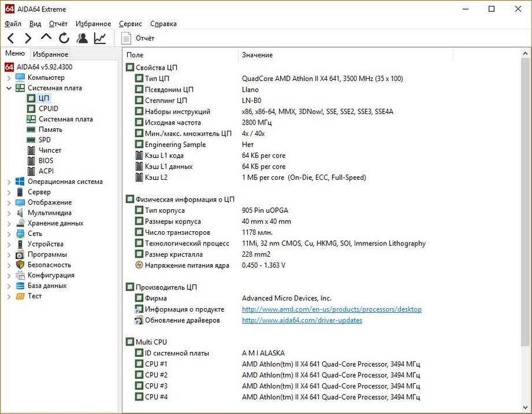The width and height of the screenshot is (532, 414).
Task: Open the Память memory item
Action: [50, 130]
